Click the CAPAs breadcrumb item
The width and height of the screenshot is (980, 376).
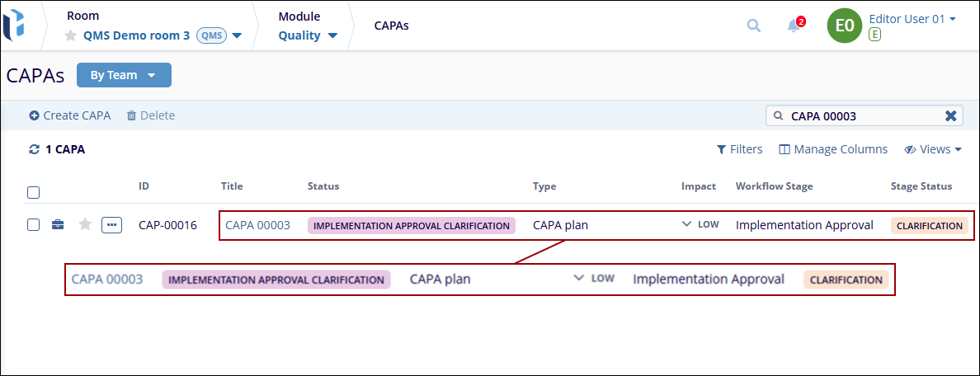click(x=391, y=26)
